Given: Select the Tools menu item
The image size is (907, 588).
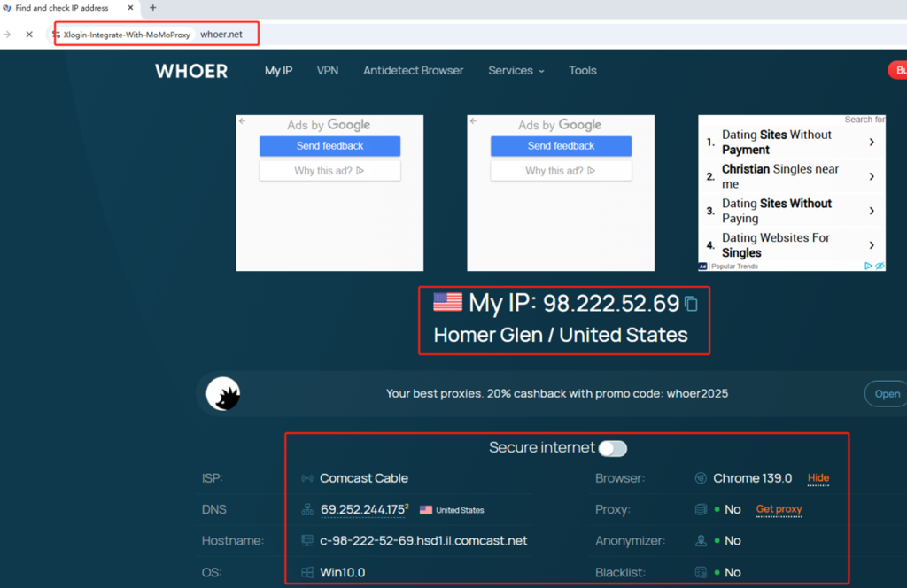Looking at the screenshot, I should [x=582, y=71].
